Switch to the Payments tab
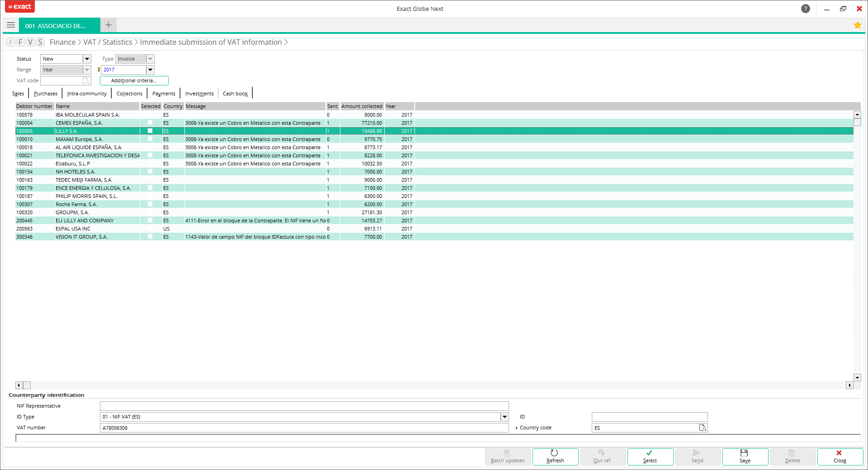This screenshot has width=868, height=470. [x=164, y=94]
